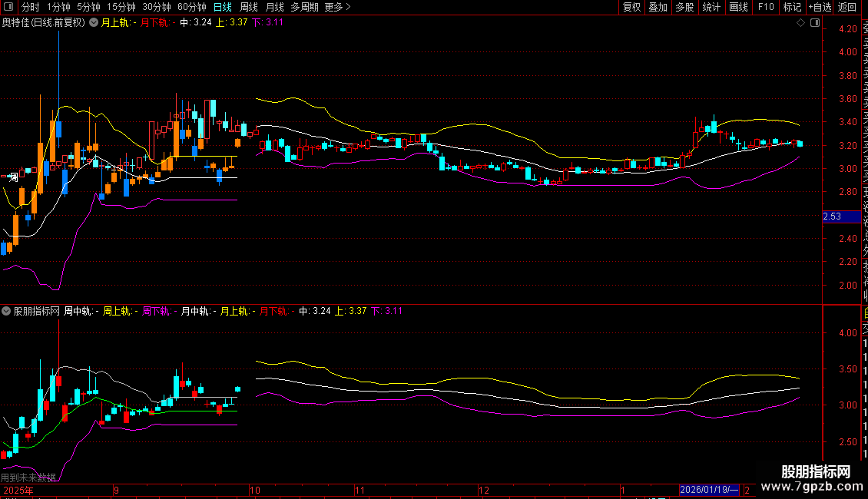The width and height of the screenshot is (868, 499).
Task: Click the 标记 mark button
Action: click(792, 7)
